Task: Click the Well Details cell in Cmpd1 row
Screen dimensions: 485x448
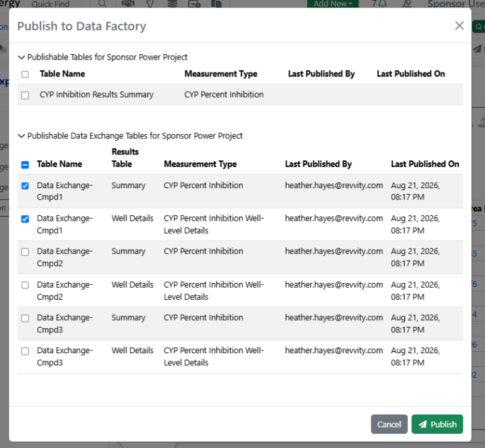Action: [133, 218]
